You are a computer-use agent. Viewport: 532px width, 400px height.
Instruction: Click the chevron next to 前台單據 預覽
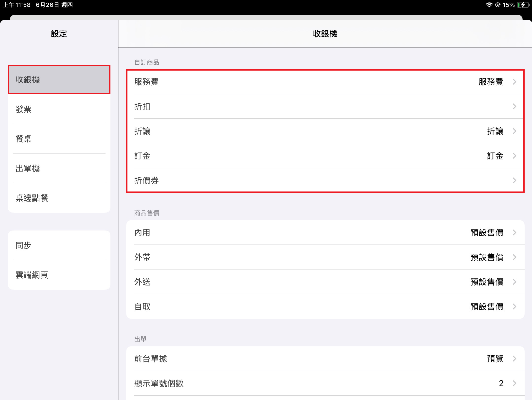point(514,359)
